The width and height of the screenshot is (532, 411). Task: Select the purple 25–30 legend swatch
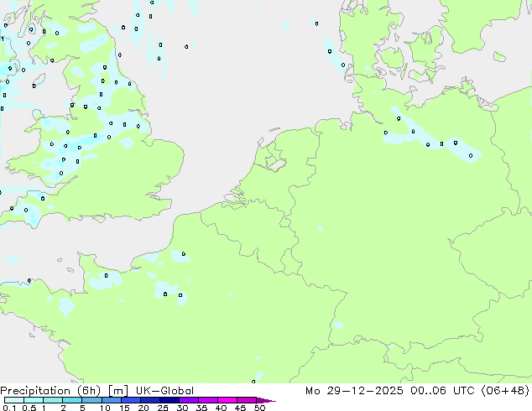point(173,400)
